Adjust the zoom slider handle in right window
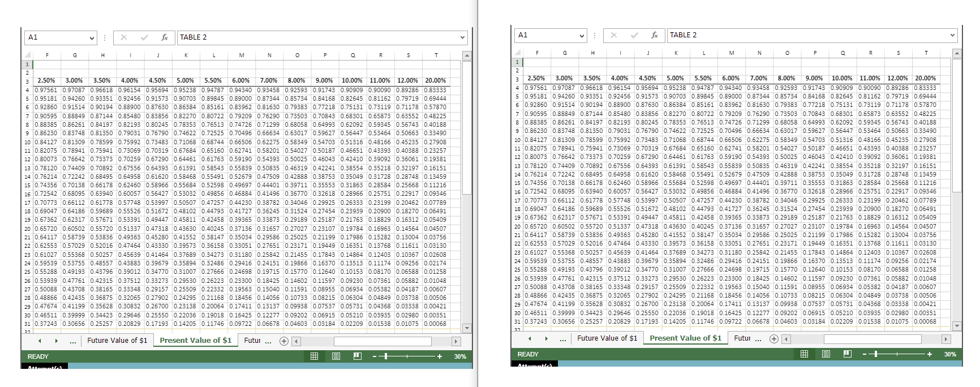This screenshot has width=980, height=387. pos(876,354)
